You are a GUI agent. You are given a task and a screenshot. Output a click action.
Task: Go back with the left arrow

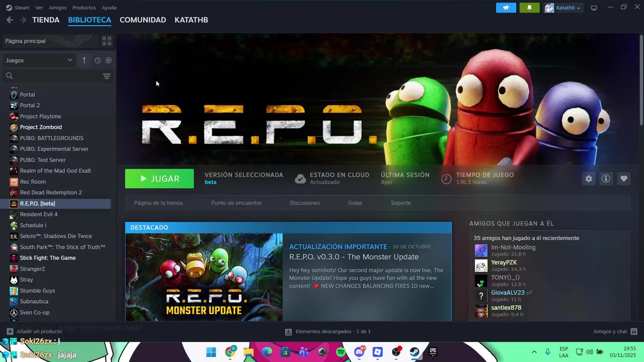coord(10,20)
